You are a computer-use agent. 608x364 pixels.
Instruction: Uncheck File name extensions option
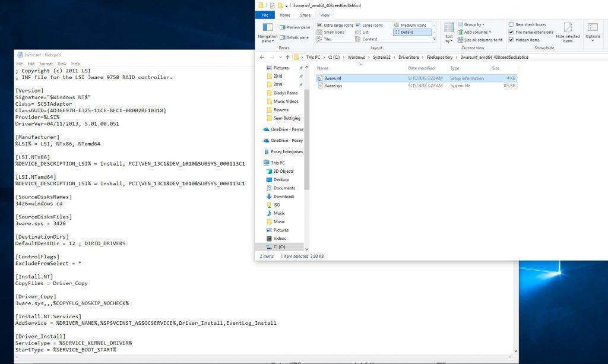[531, 32]
